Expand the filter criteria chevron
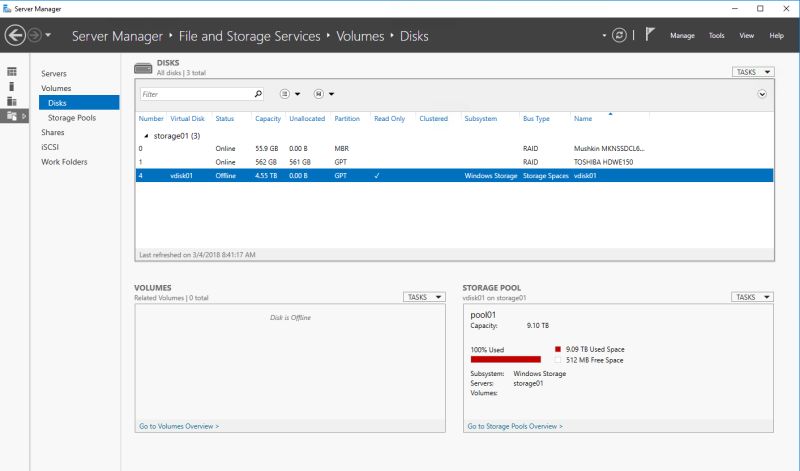The height and width of the screenshot is (471, 800). [x=762, y=94]
